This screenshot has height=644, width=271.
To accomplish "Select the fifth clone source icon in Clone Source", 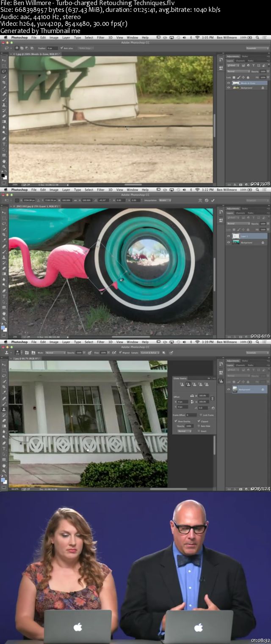I will 206,384.
